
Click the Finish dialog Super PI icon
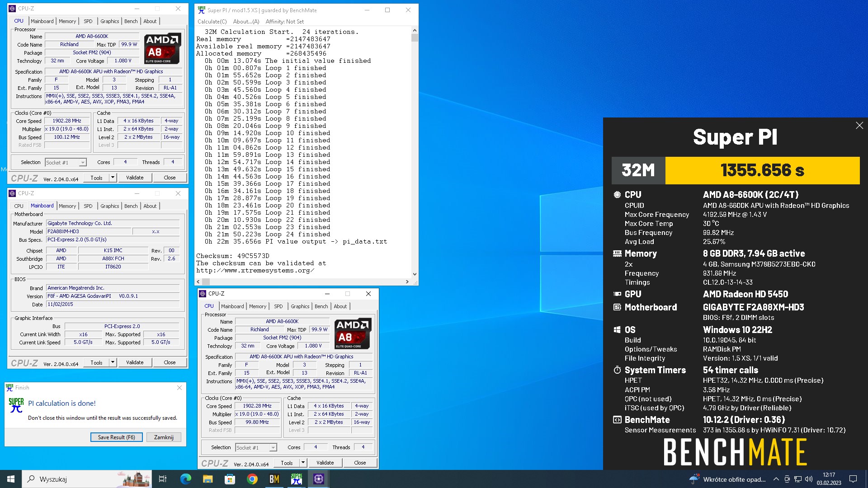16,405
